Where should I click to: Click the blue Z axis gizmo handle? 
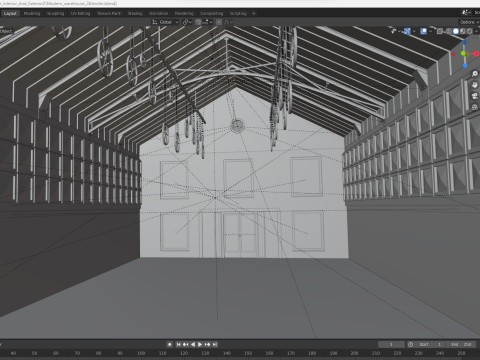(465, 42)
